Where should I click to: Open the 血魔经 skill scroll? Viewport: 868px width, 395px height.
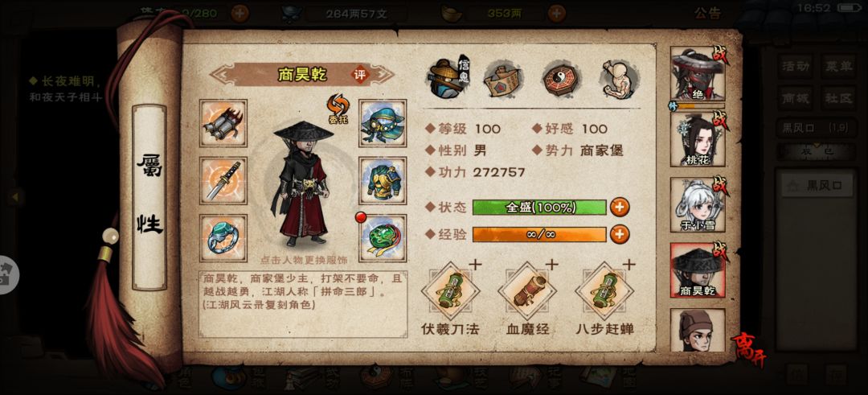(526, 291)
